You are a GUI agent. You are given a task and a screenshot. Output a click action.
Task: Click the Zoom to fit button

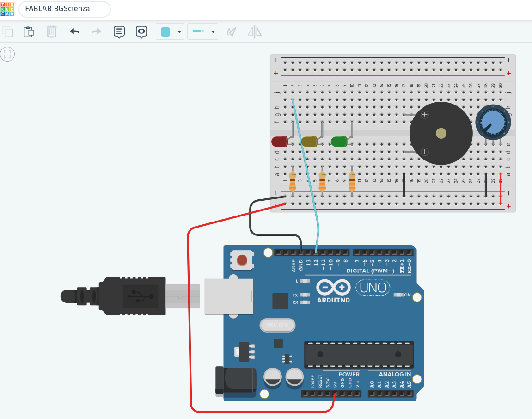click(x=7, y=54)
